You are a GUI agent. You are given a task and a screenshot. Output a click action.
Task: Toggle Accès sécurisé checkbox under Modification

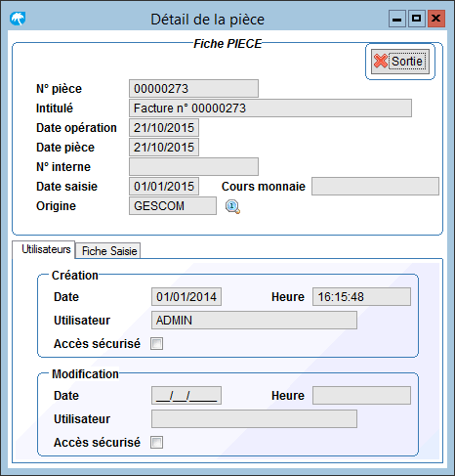coord(156,443)
